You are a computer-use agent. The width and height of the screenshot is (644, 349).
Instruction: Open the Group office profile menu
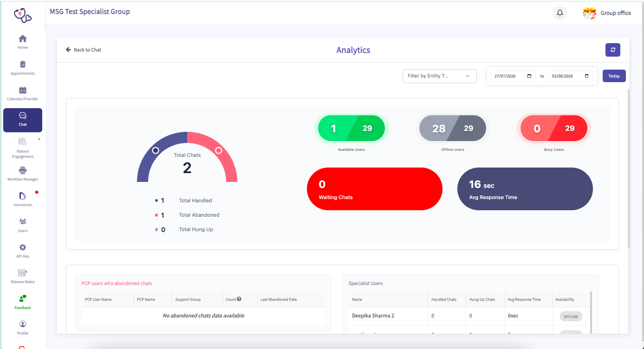tap(607, 13)
